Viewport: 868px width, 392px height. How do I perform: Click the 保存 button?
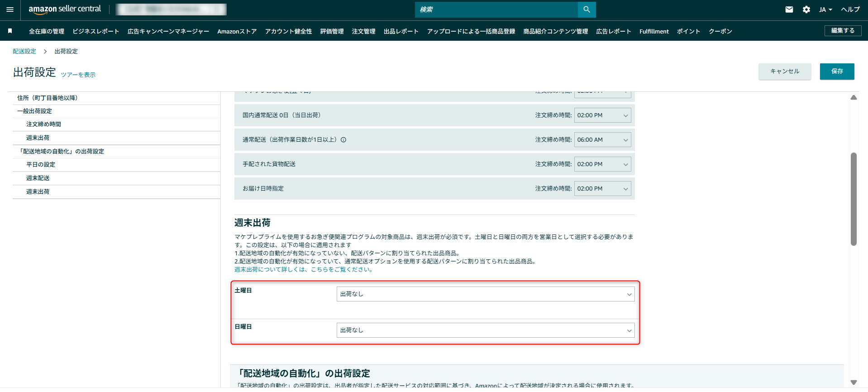click(x=836, y=72)
